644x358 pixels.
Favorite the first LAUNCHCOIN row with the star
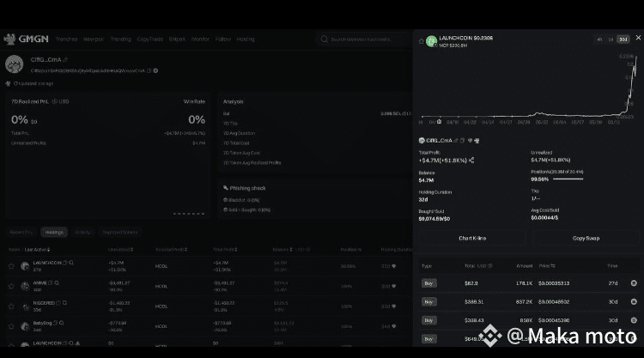[x=11, y=266]
